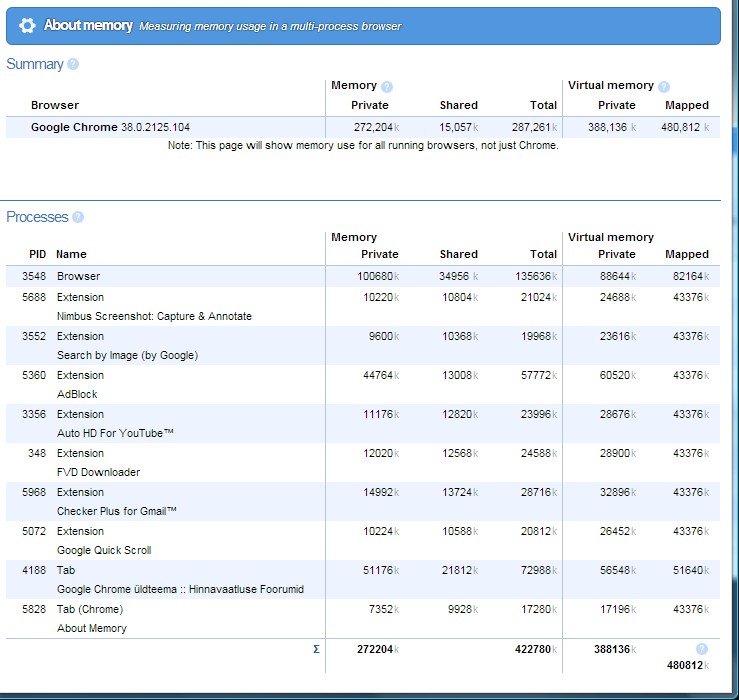Click the note about all running browsers
Viewport: 739px width, 700px height.
(x=363, y=146)
